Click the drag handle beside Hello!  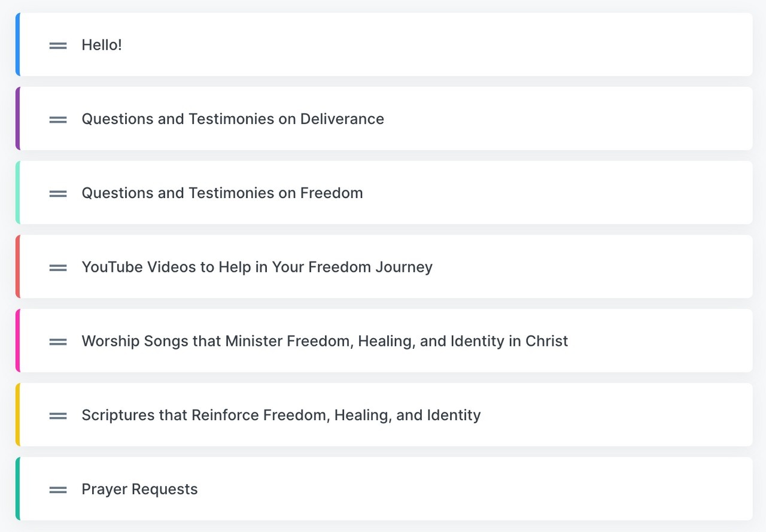pos(58,45)
